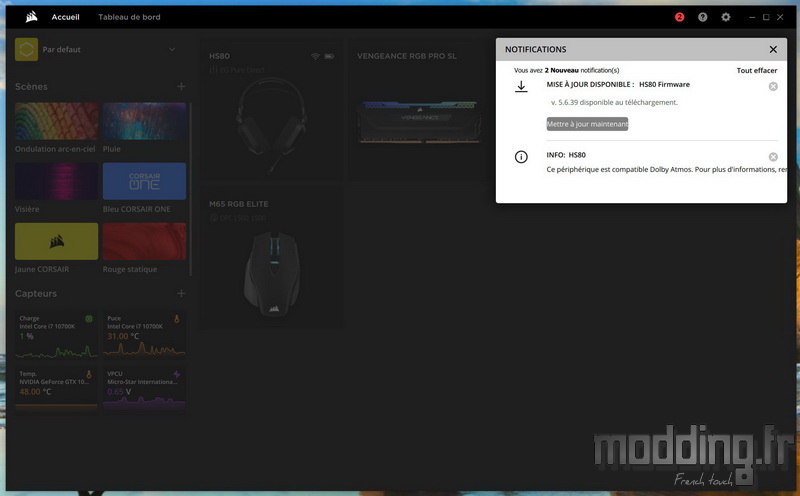Dismiss the HS80 Firmware update notification
The height and width of the screenshot is (496, 800).
(773, 86)
